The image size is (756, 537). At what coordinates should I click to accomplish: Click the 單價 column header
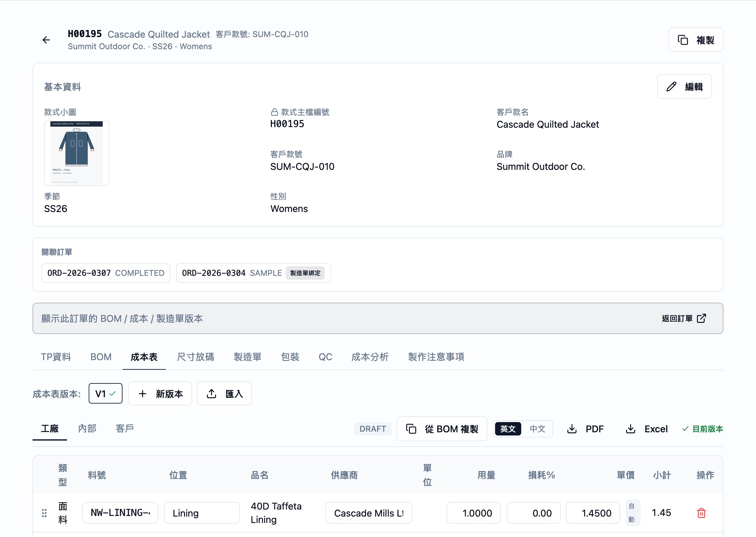(626, 475)
